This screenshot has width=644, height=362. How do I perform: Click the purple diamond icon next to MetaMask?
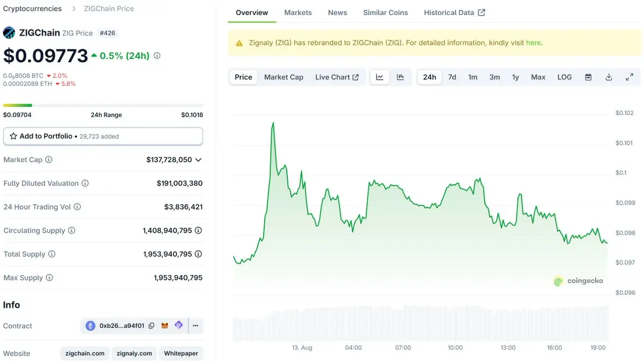click(179, 325)
